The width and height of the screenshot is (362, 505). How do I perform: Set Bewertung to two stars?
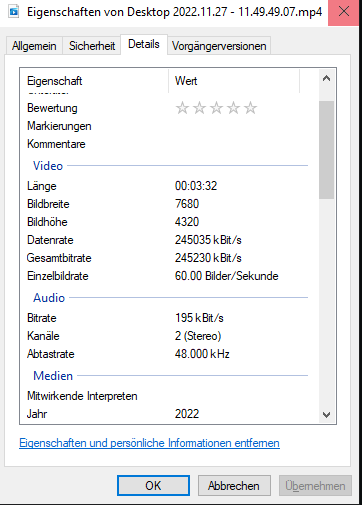coord(199,108)
